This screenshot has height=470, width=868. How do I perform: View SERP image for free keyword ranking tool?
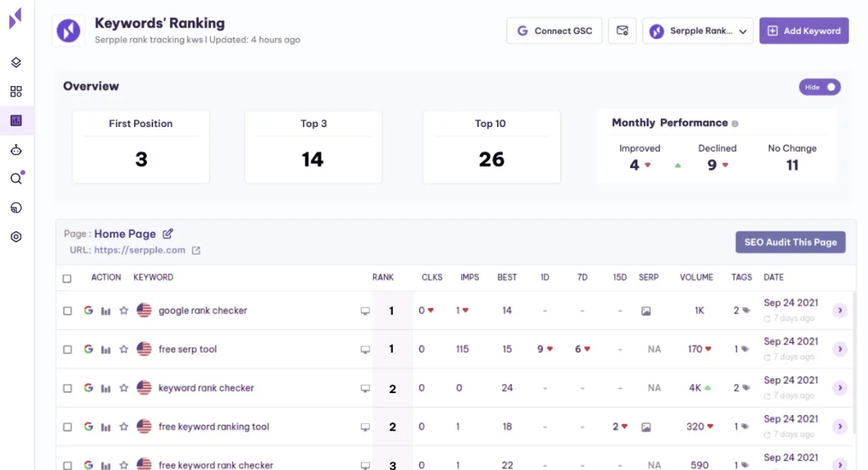(646, 427)
